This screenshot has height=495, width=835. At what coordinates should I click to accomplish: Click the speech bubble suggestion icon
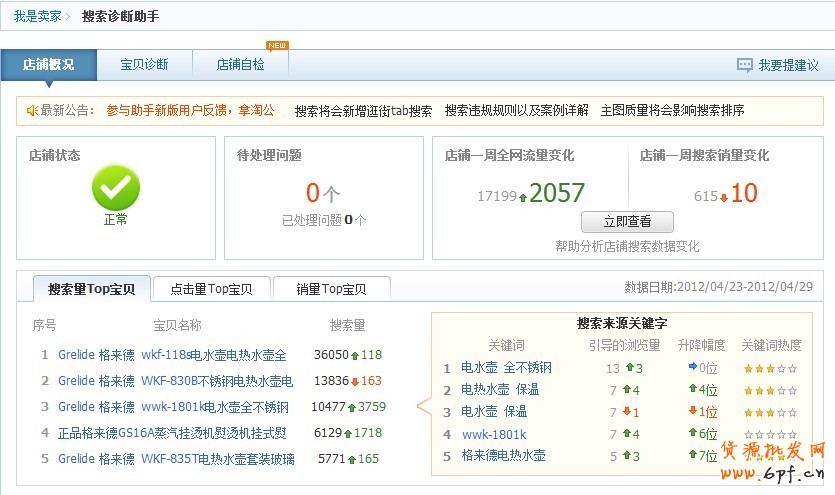744,65
